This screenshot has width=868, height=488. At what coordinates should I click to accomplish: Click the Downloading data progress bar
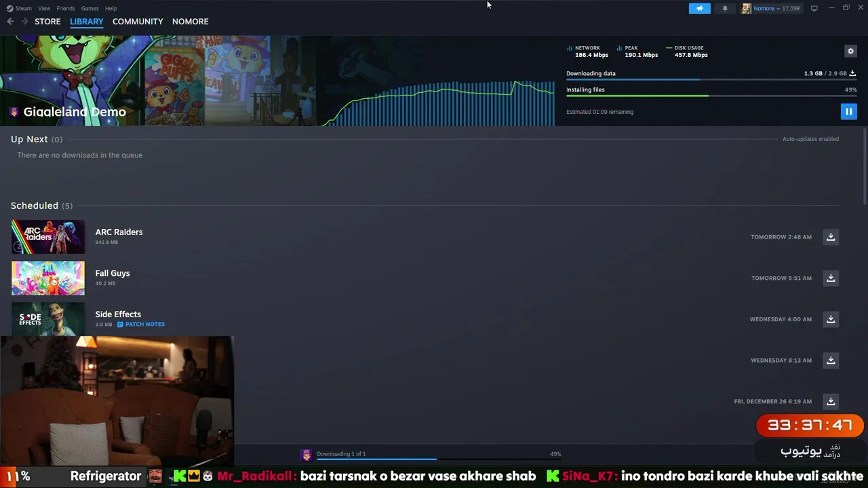point(711,80)
